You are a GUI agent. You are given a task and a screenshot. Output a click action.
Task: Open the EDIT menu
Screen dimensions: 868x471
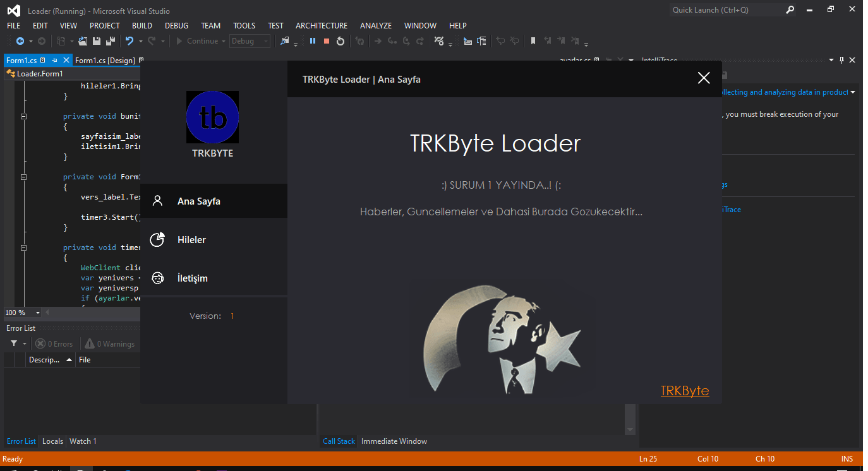[40, 26]
